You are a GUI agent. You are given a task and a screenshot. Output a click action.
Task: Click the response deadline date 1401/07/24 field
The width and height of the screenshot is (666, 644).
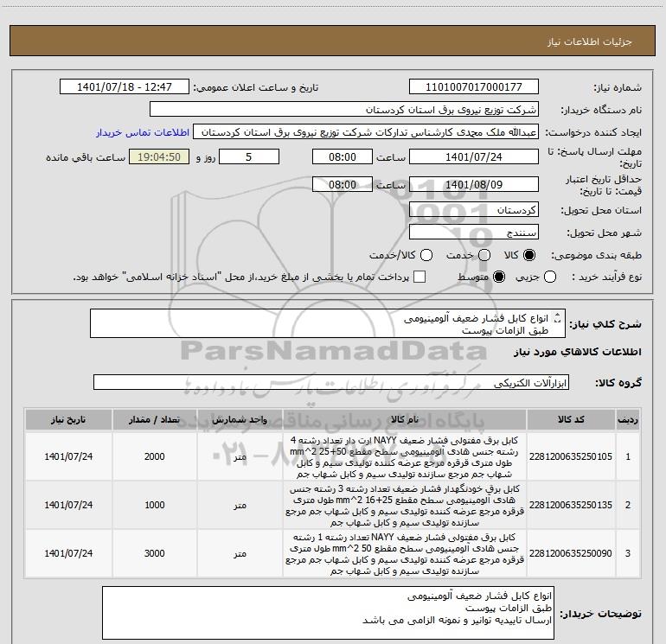click(474, 156)
